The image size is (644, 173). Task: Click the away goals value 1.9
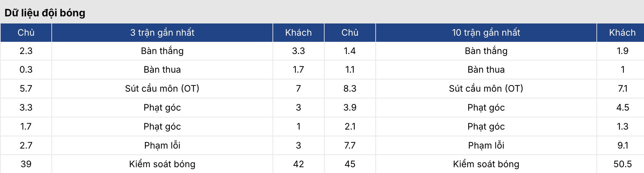point(622,51)
